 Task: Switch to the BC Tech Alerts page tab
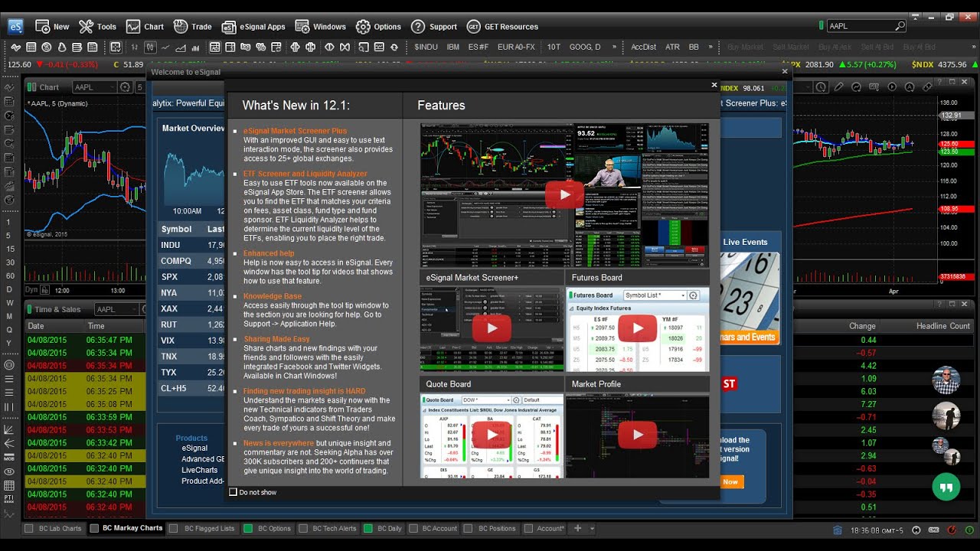328,528
